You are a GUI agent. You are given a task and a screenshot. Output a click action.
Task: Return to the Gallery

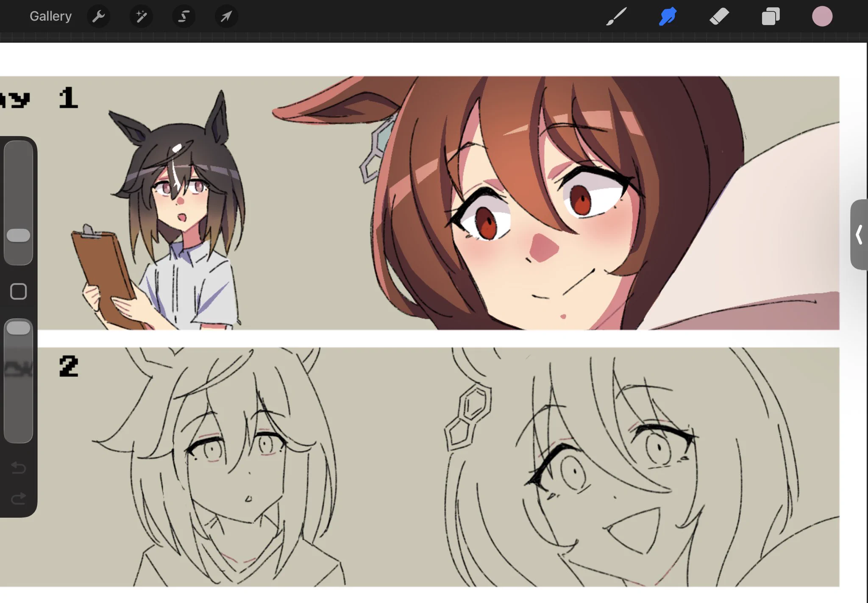50,16
